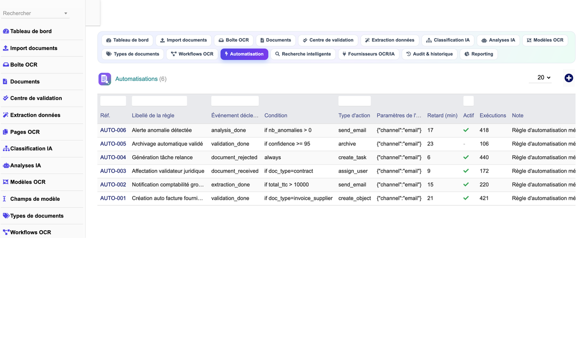Click the Centre de validation sidebar icon

(x=6, y=98)
